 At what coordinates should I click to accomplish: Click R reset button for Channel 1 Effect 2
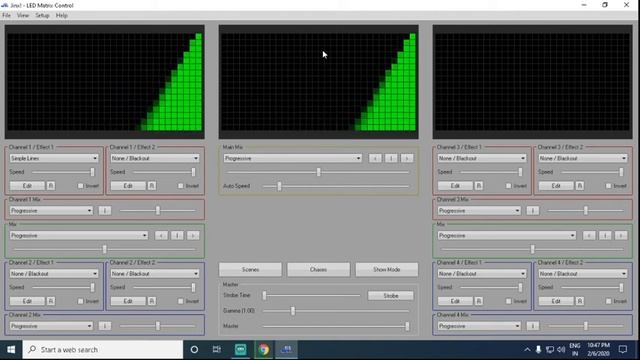click(151, 186)
